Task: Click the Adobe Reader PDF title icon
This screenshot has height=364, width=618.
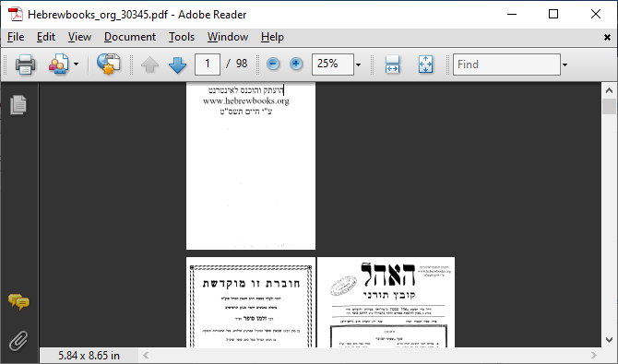Action: [x=17, y=15]
